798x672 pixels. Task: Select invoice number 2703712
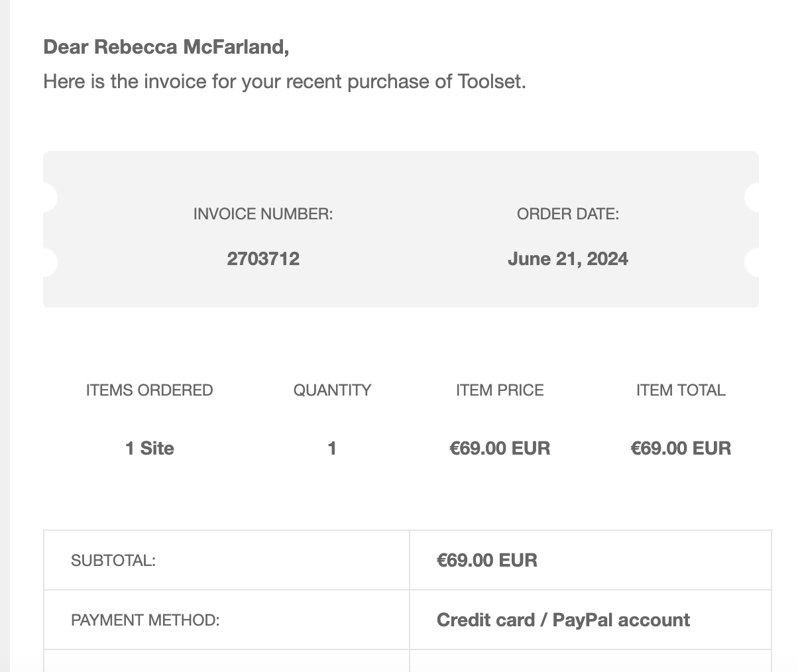263,258
